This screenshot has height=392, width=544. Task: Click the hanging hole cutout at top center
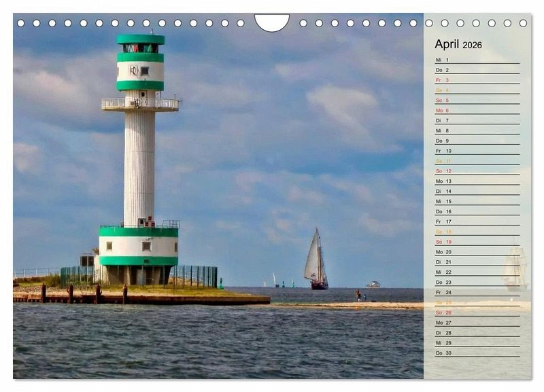click(272, 22)
